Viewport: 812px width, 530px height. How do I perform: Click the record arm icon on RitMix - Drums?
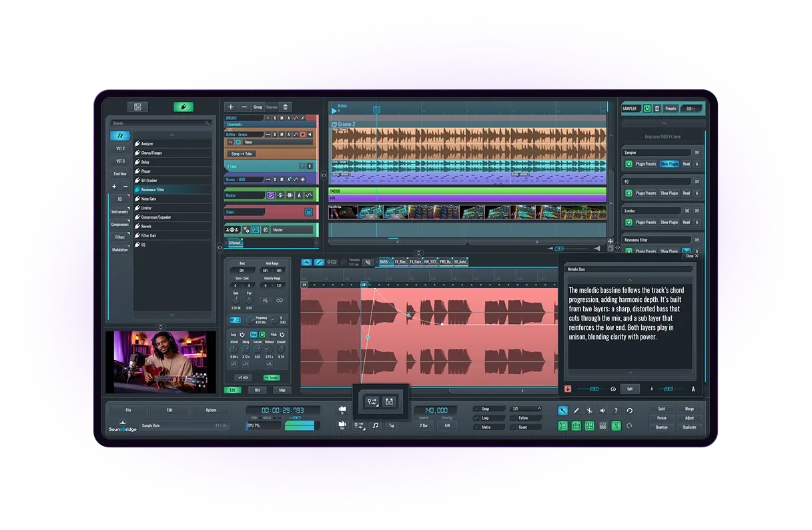(x=302, y=135)
